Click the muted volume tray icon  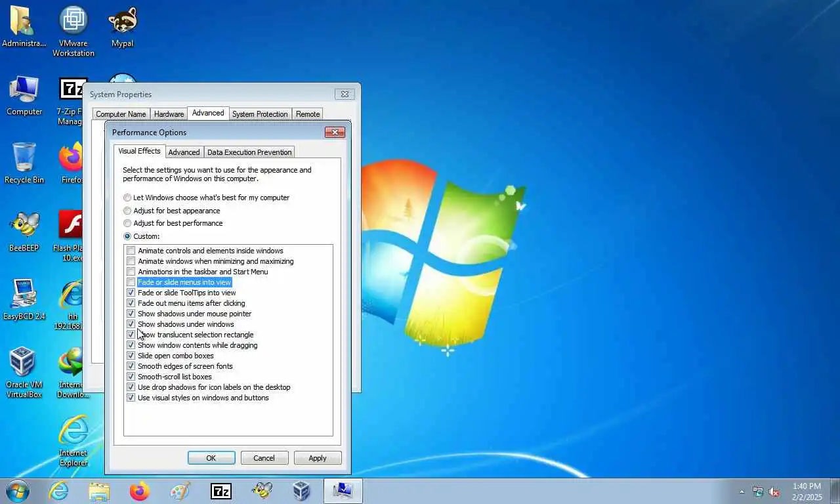[774, 492]
